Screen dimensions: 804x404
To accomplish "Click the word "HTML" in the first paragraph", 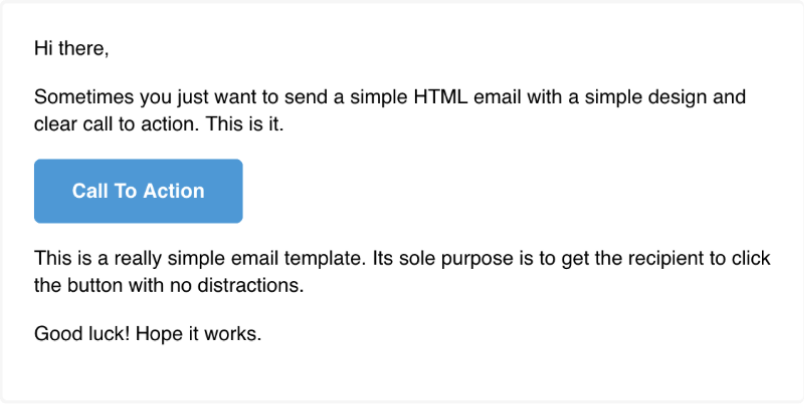I will (441, 96).
